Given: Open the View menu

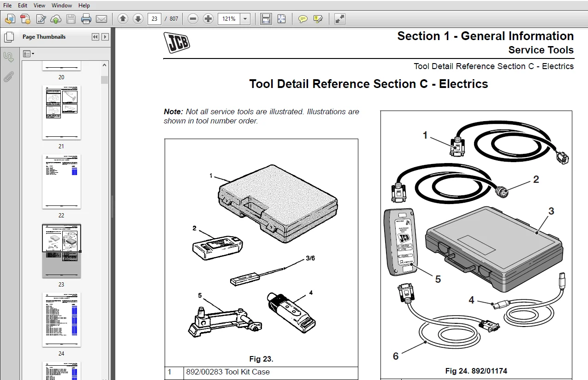Looking at the screenshot, I should tap(40, 6).
